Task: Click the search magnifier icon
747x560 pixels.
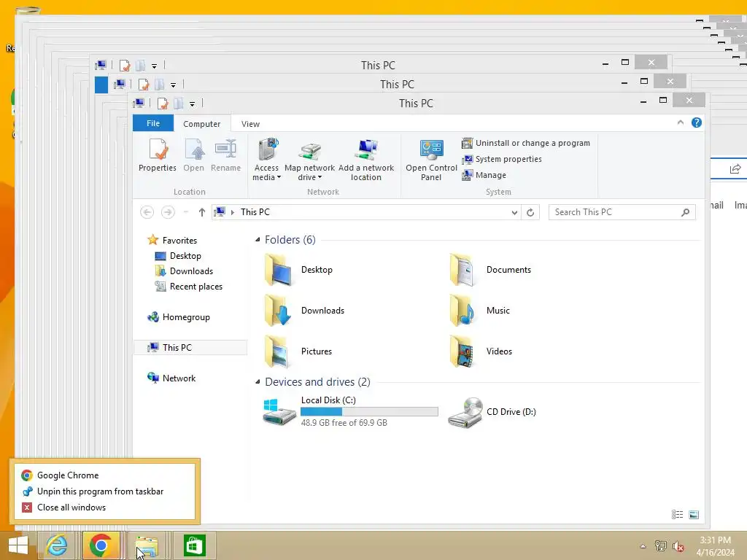Action: [x=685, y=212]
